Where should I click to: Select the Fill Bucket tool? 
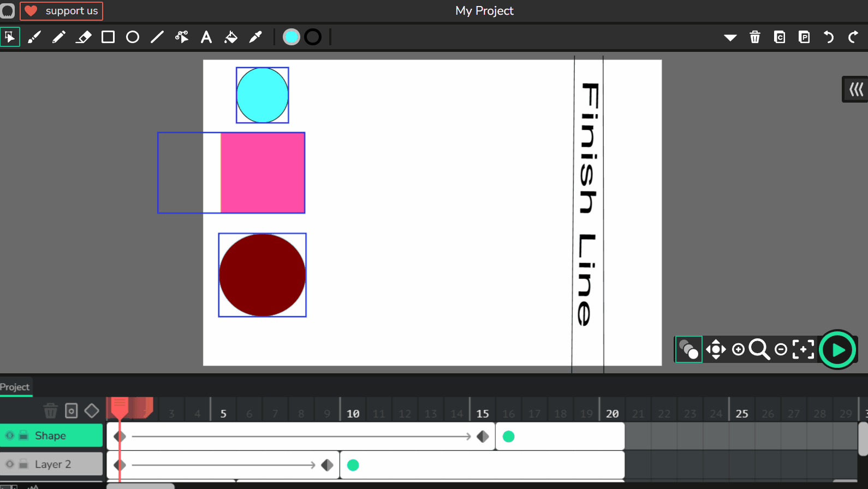pos(231,37)
